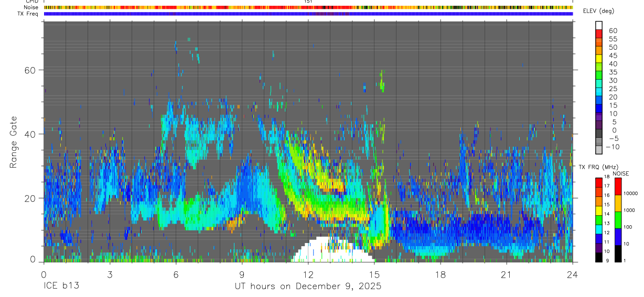The width and height of the screenshot is (644, 297).
Task: Select the yellow 1000 swatch in NOISE bar
Action: click(x=617, y=203)
